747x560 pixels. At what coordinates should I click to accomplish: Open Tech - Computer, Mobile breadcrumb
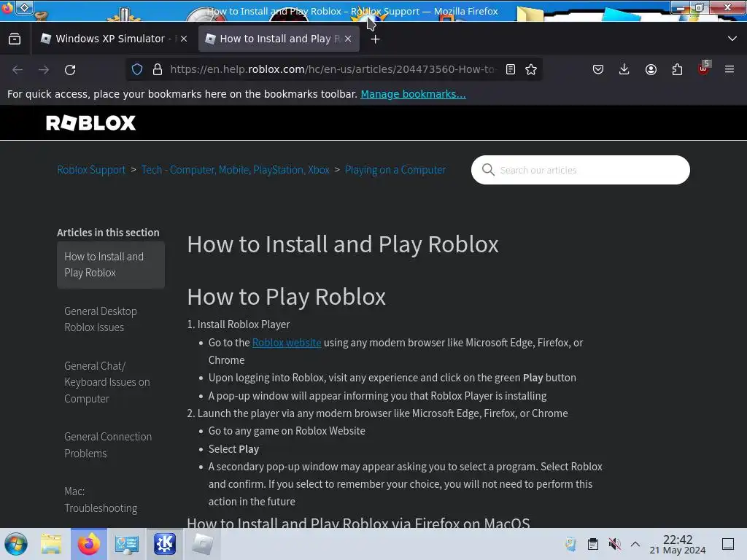(x=236, y=170)
